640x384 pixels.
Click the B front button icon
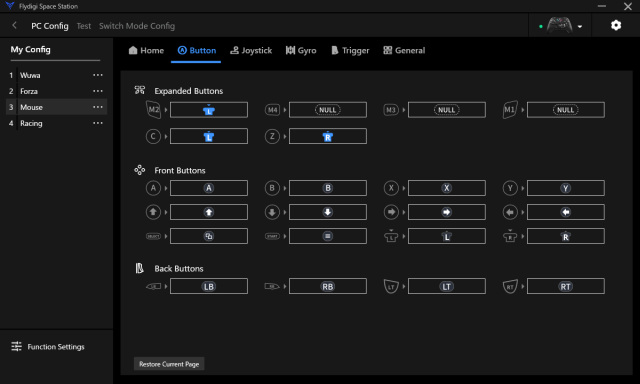[x=272, y=188]
